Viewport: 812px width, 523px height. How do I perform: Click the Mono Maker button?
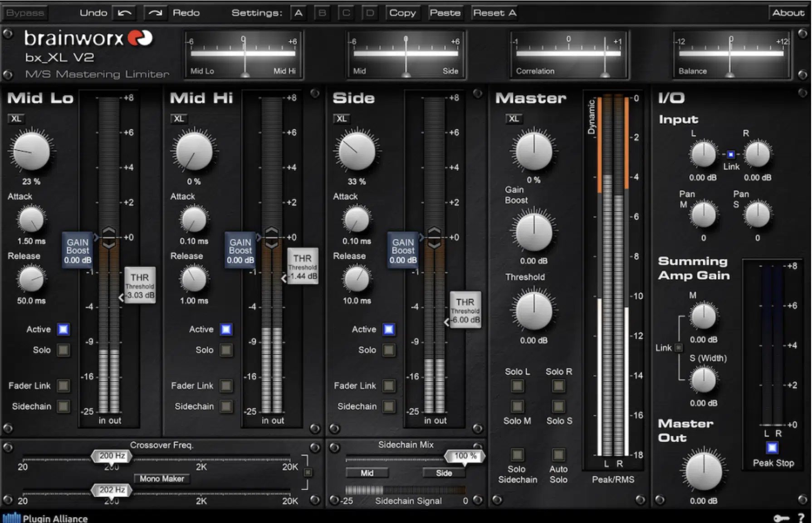click(162, 479)
